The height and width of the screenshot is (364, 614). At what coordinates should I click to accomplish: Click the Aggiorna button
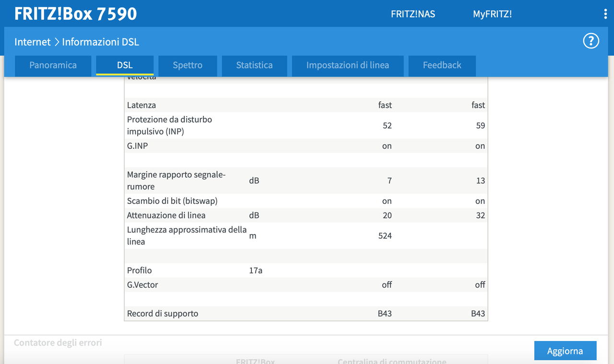(x=565, y=351)
